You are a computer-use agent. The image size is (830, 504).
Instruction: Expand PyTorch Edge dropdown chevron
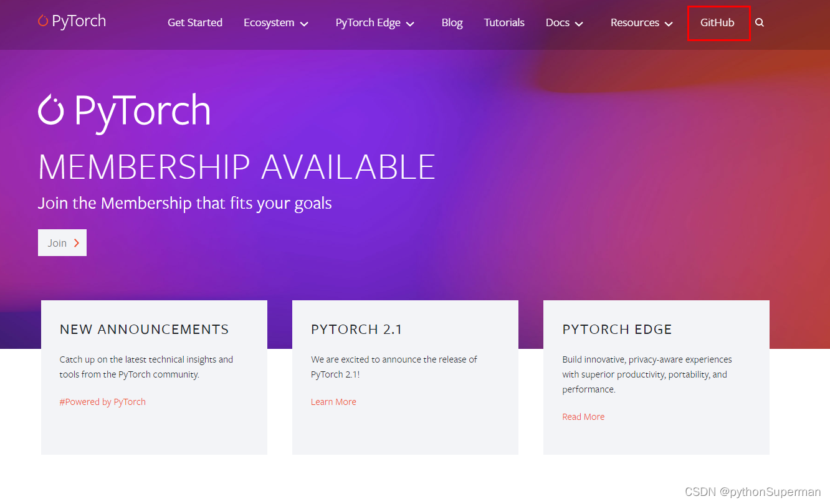click(410, 24)
